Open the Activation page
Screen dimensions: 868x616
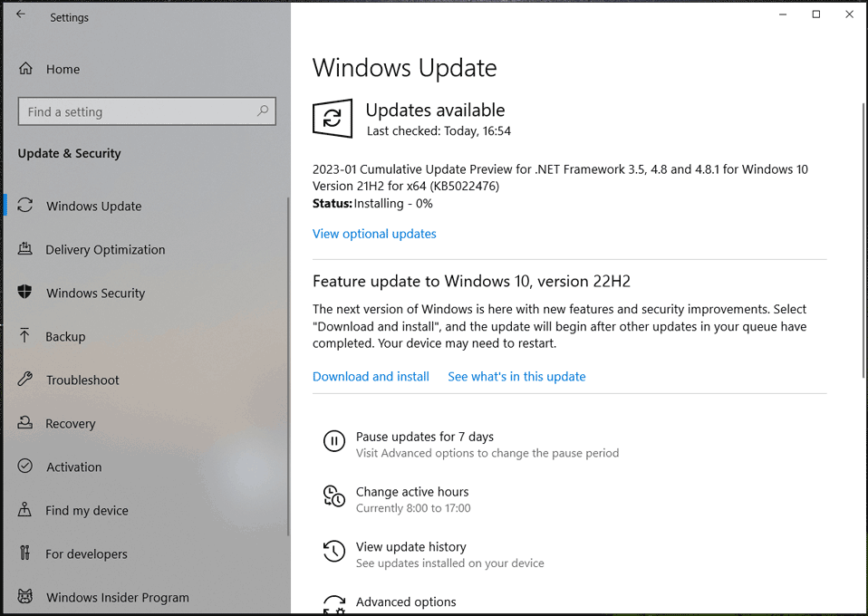tap(74, 467)
